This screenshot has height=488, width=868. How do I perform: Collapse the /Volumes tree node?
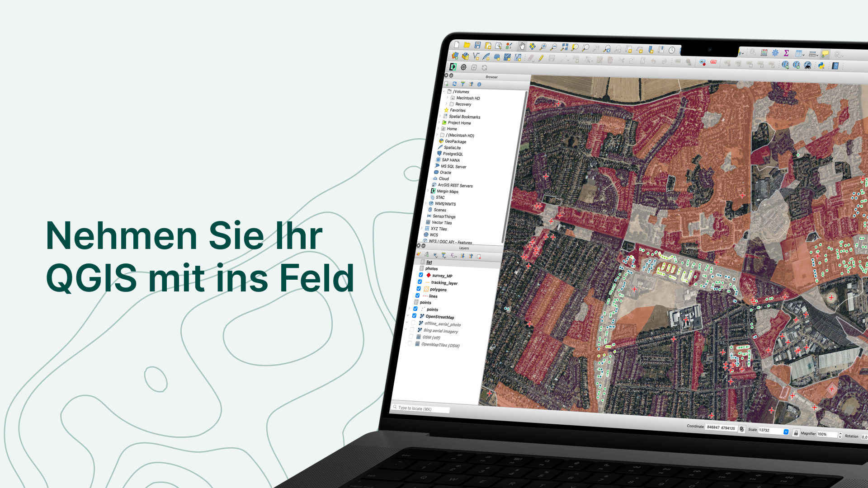(x=444, y=91)
